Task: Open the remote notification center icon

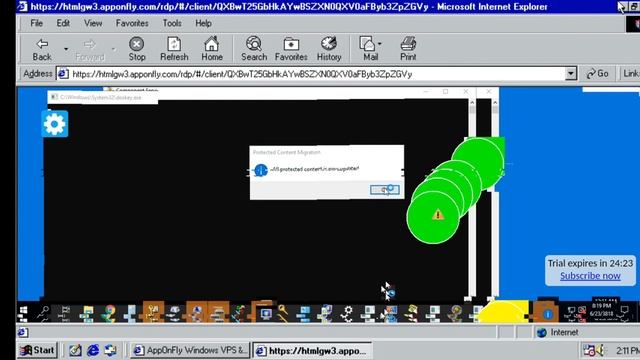Action: (x=624, y=312)
